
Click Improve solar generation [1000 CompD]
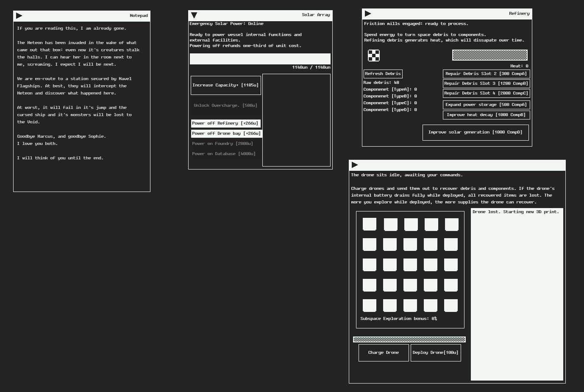click(x=476, y=132)
